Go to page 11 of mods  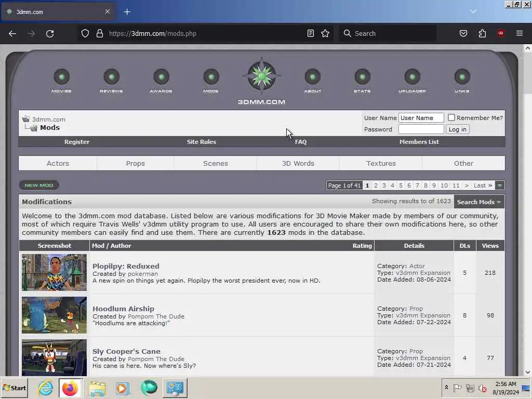click(456, 185)
